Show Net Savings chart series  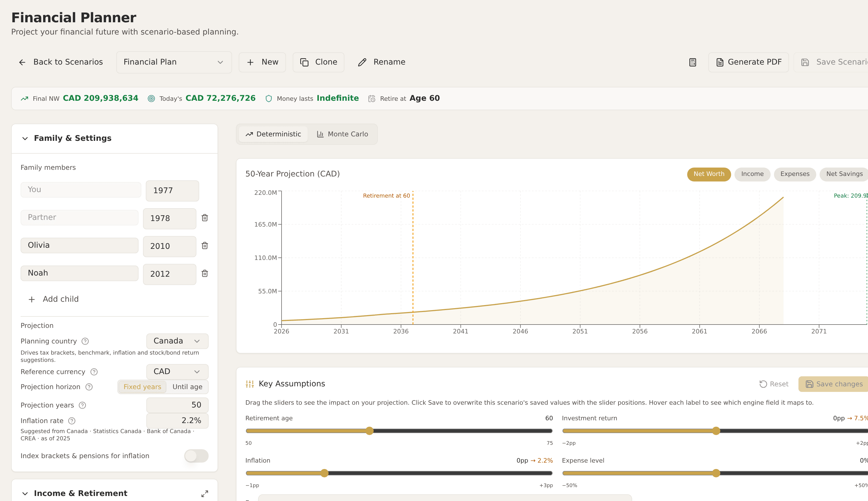pos(844,174)
